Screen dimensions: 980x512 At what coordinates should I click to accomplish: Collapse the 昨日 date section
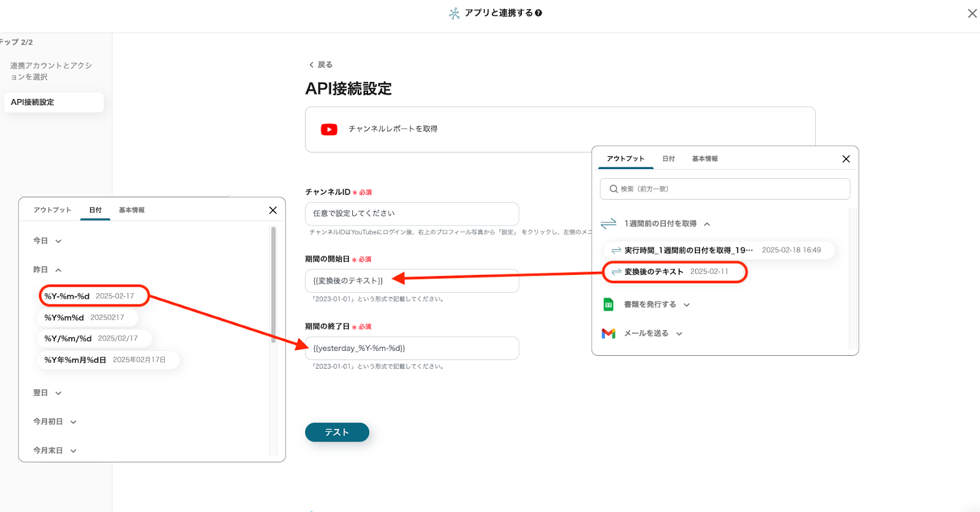click(x=48, y=270)
